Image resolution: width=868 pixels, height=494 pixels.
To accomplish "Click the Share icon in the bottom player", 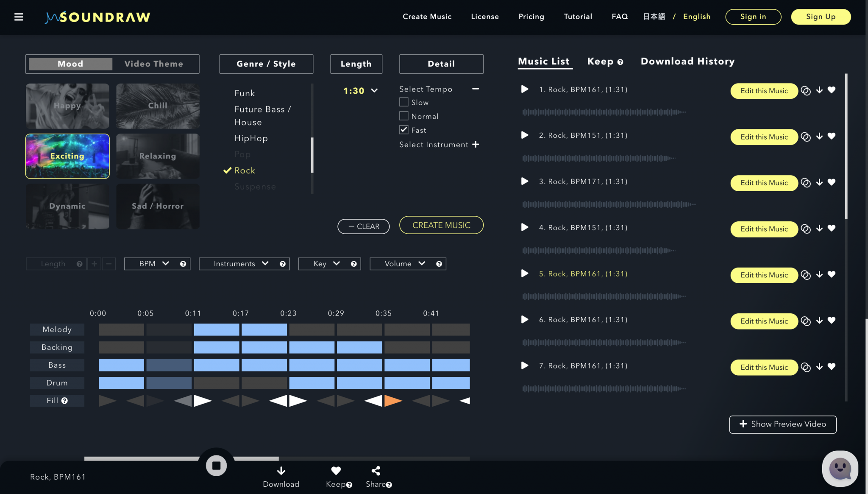I will click(x=376, y=471).
